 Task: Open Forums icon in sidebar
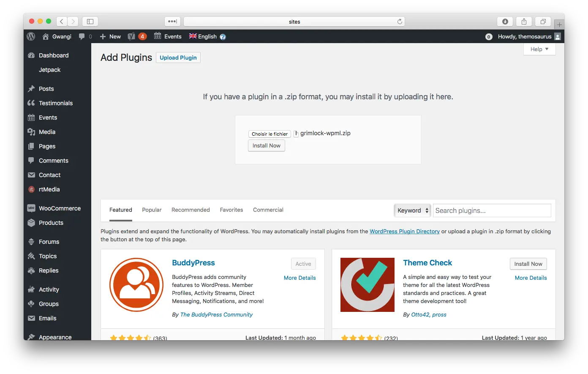[x=31, y=242]
